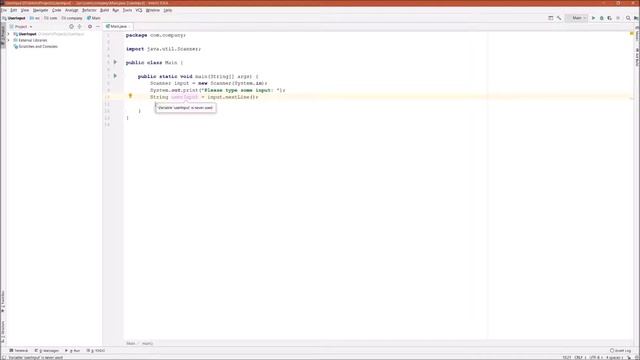Open the Refactor menu

click(x=89, y=10)
